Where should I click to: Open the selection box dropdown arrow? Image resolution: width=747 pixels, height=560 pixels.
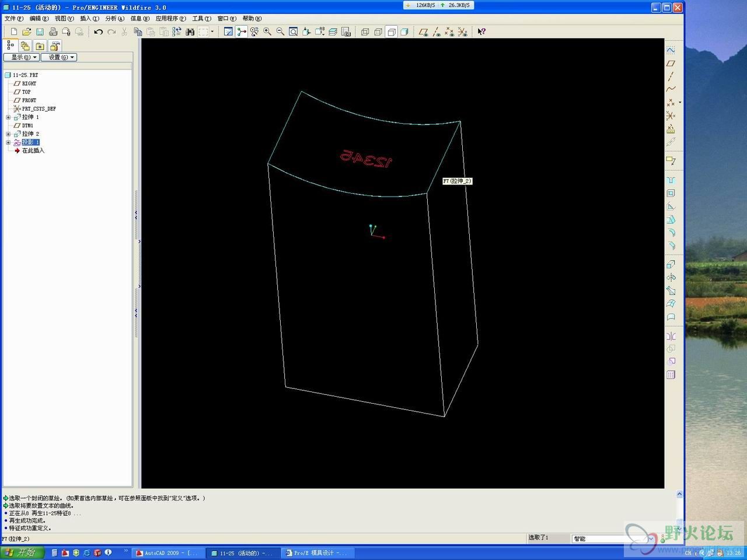tap(212, 32)
